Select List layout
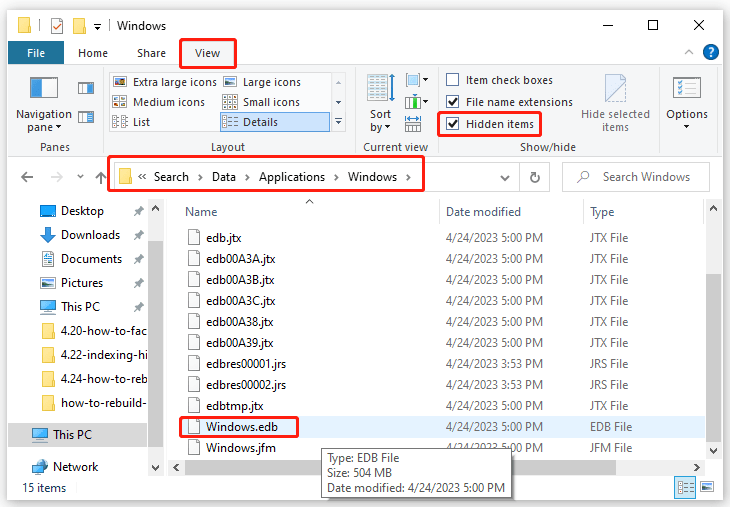Screen dimensions: 730x507 pos(131,122)
